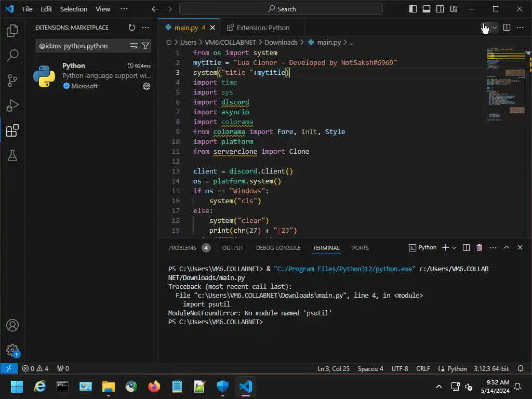The height and width of the screenshot is (399, 532).
Task: Go back in navigation history
Action: 155,9
